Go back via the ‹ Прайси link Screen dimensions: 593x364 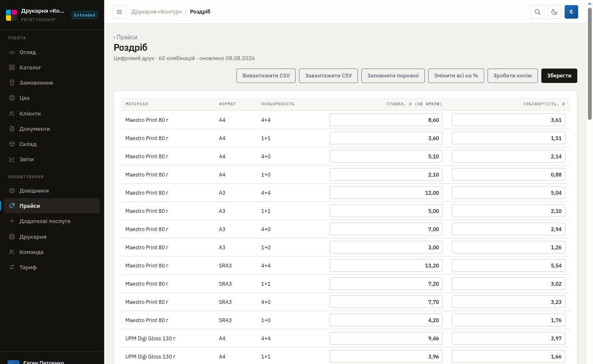point(125,37)
